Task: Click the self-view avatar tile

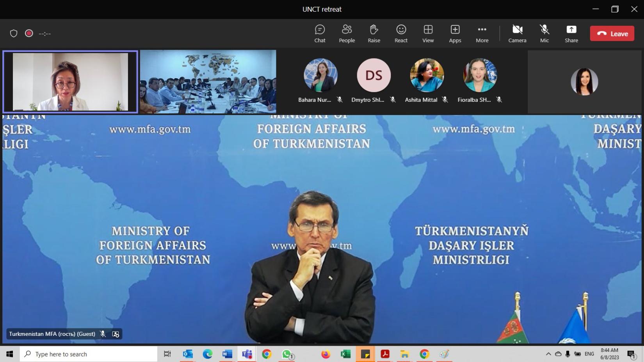Action: click(x=584, y=82)
